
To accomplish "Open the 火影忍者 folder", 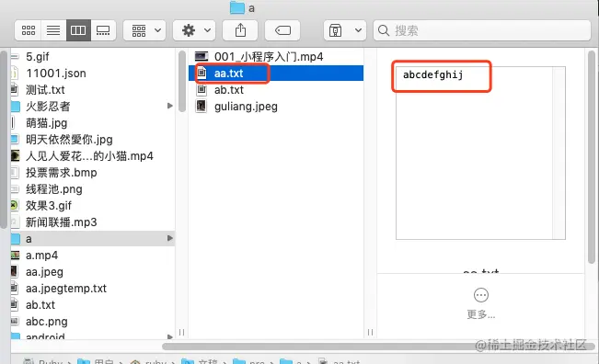I will pos(48,107).
